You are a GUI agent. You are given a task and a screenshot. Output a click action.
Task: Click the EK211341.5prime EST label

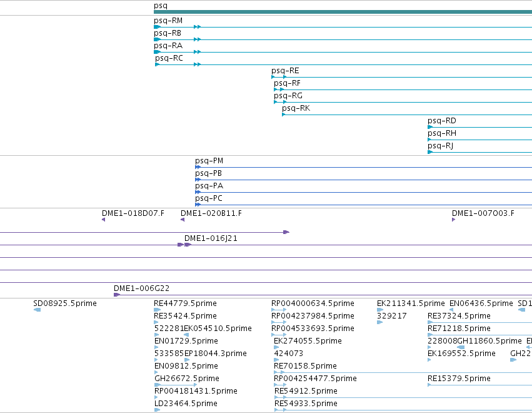click(x=411, y=303)
